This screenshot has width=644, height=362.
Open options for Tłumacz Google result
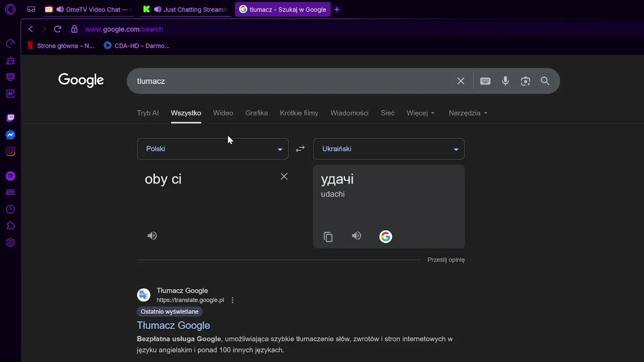click(232, 300)
